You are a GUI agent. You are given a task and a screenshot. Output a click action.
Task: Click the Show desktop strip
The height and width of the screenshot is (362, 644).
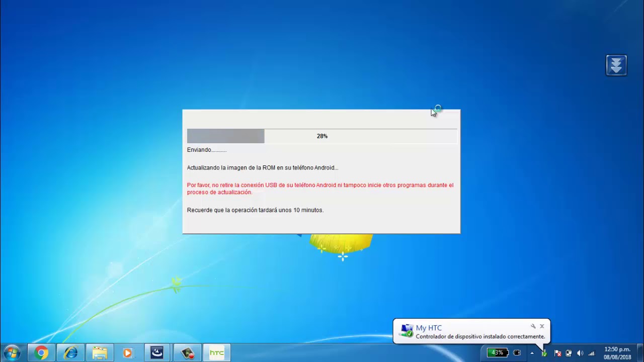tap(640, 353)
